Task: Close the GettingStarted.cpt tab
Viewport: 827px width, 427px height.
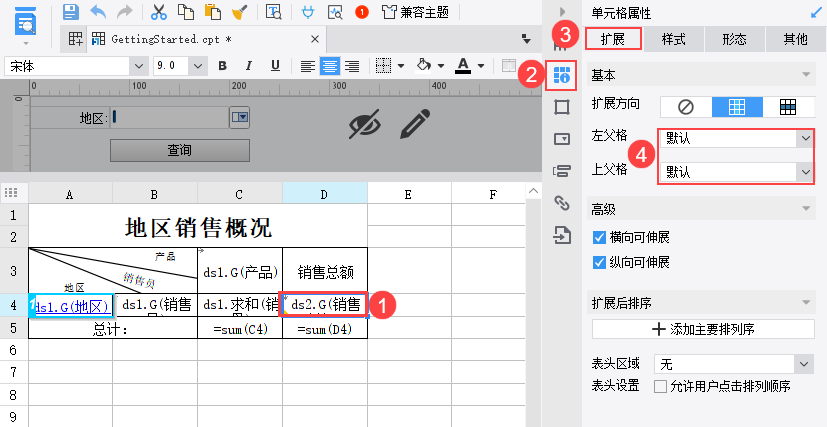Action: pyautogui.click(x=315, y=39)
